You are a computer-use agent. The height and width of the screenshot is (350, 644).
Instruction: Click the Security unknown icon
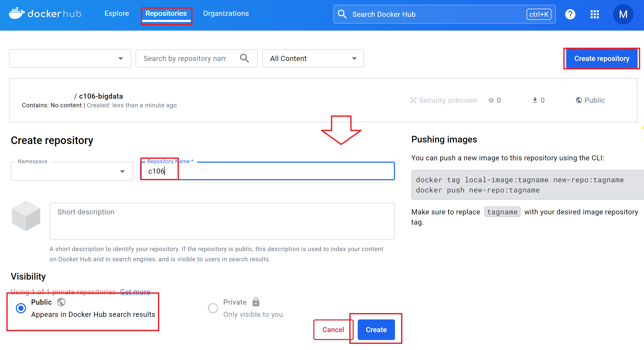pyautogui.click(x=413, y=100)
